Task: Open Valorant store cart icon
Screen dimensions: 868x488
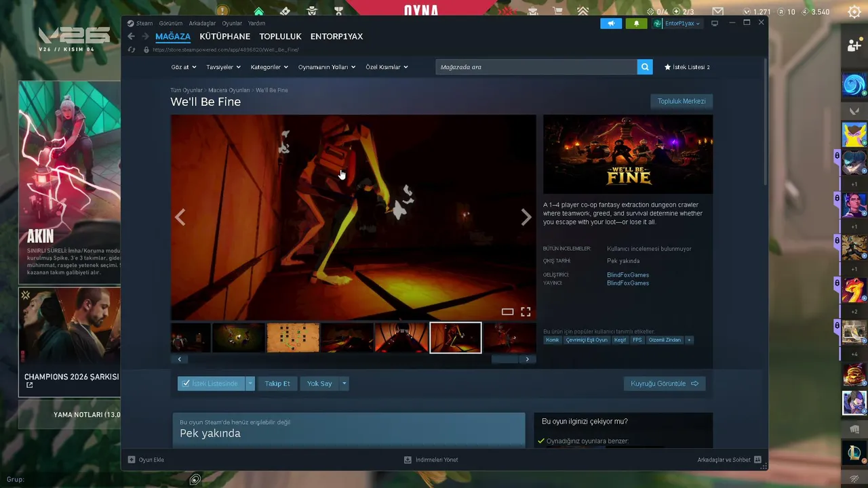Action: coord(558,12)
